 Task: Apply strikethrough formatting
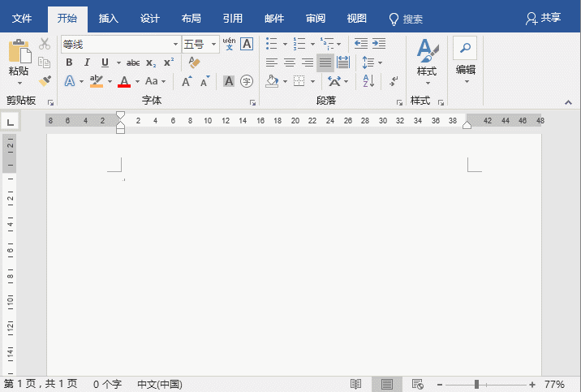tap(133, 62)
